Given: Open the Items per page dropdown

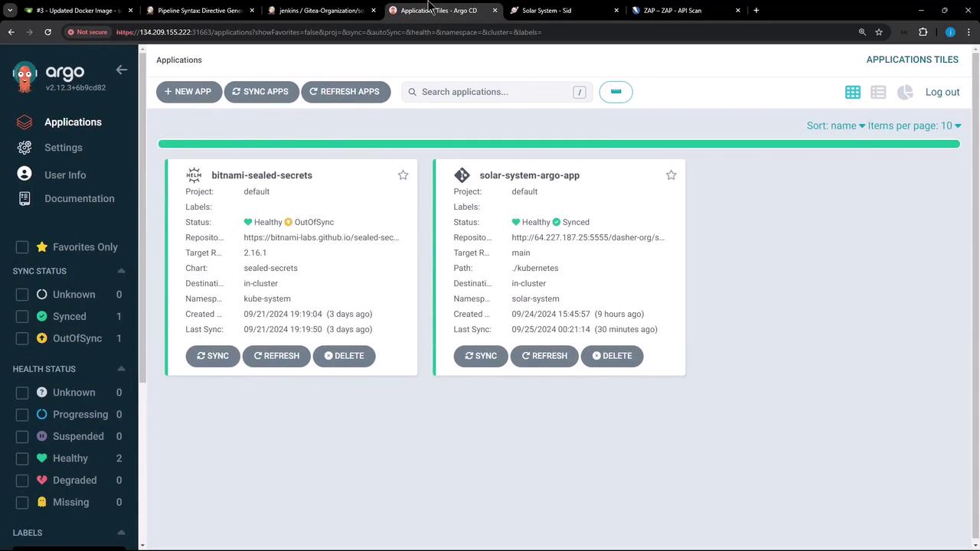Looking at the screenshot, I should pos(914,126).
